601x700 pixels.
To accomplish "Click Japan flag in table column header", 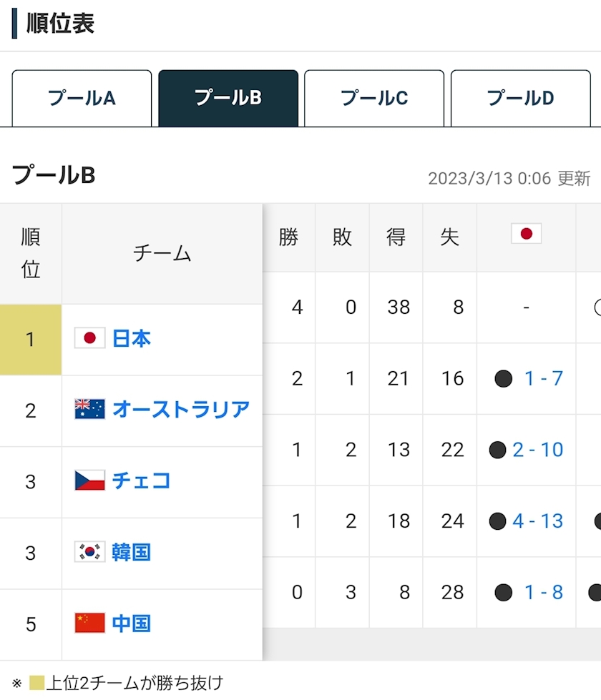I will tap(526, 234).
